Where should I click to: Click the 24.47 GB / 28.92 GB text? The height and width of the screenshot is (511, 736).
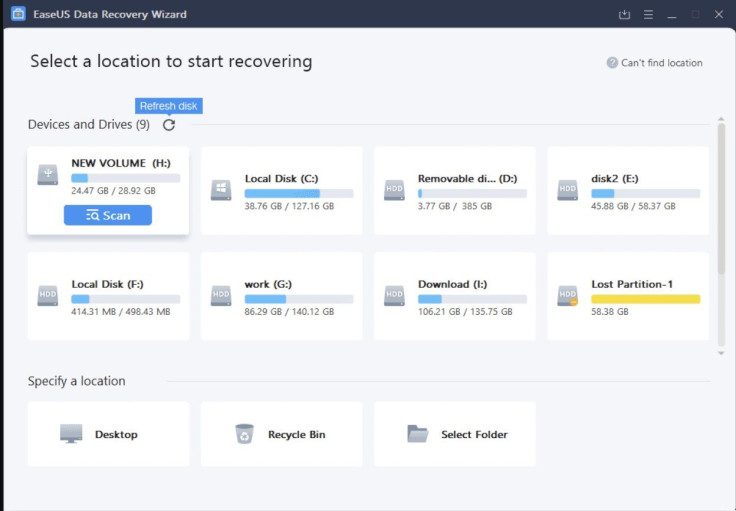pos(113,191)
